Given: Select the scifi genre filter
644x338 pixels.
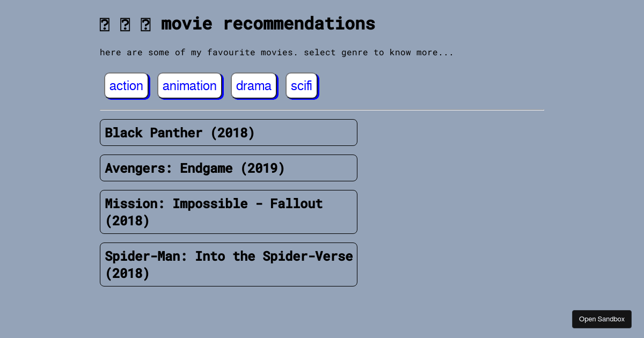Looking at the screenshot, I should point(301,85).
